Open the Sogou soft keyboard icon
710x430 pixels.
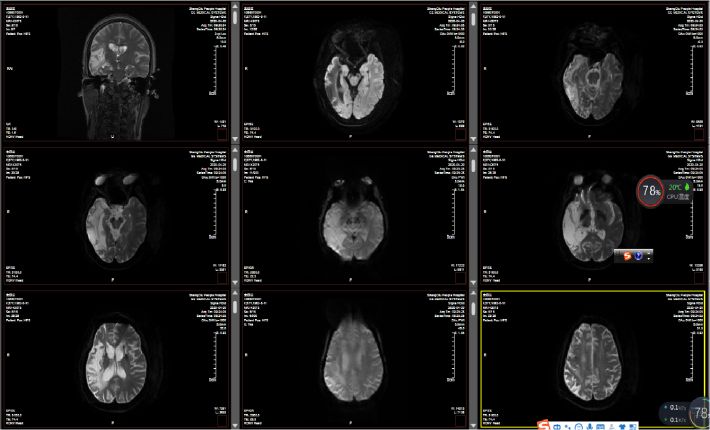(x=600, y=426)
